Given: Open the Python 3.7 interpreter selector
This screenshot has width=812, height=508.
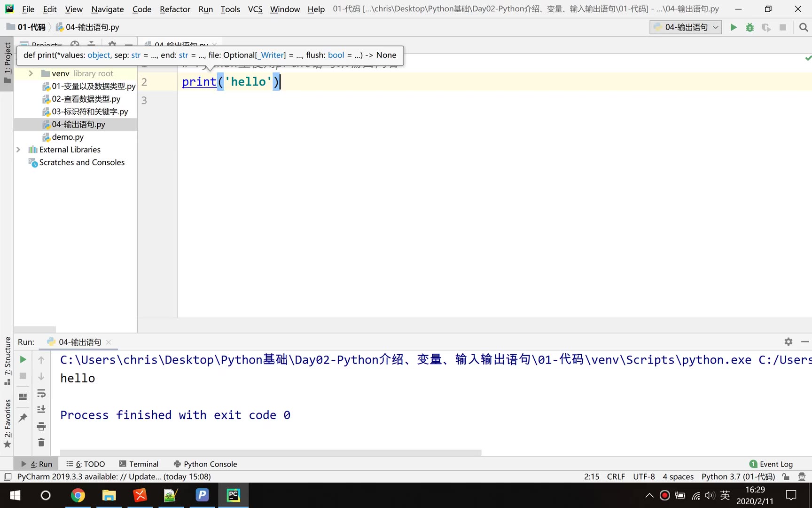Looking at the screenshot, I should (x=738, y=477).
